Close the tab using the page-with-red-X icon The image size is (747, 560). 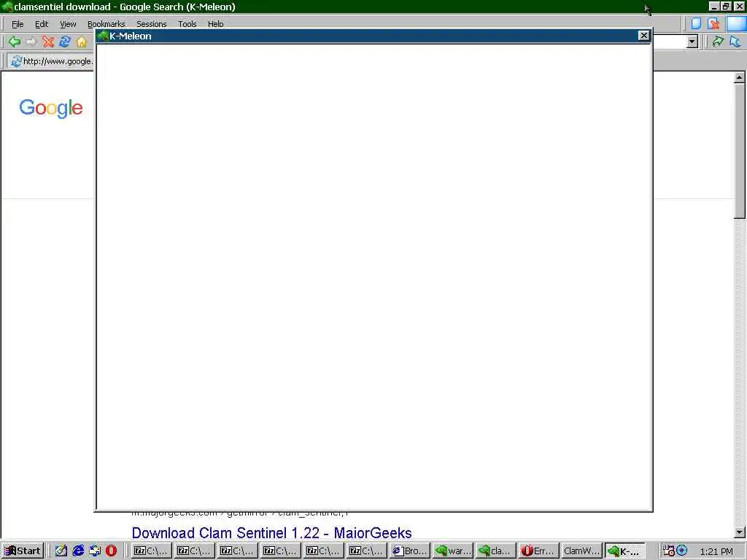click(713, 23)
